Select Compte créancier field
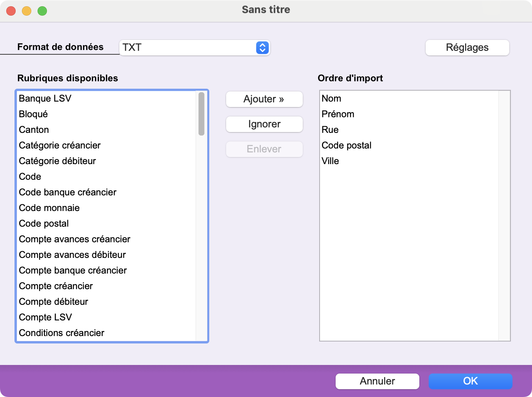This screenshot has height=397, width=532. [x=106, y=286]
